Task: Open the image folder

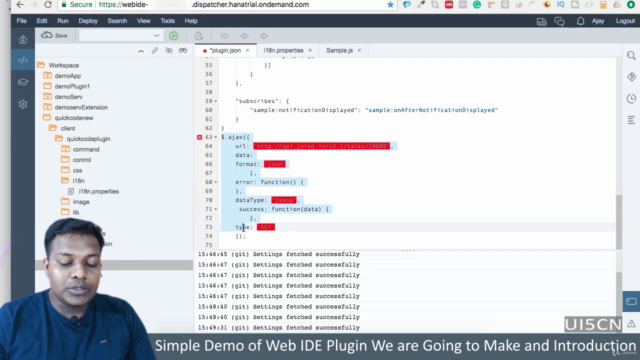Action: coord(81,202)
